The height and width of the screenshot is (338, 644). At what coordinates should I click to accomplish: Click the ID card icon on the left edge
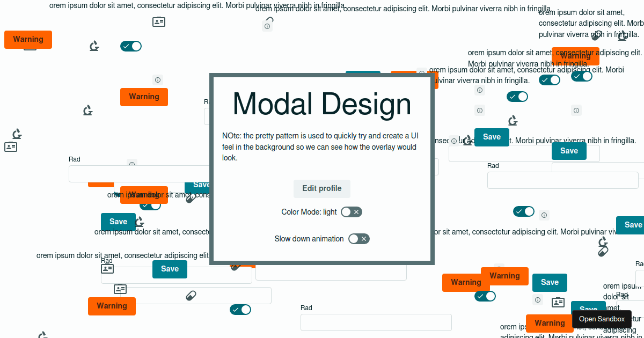tap(11, 147)
